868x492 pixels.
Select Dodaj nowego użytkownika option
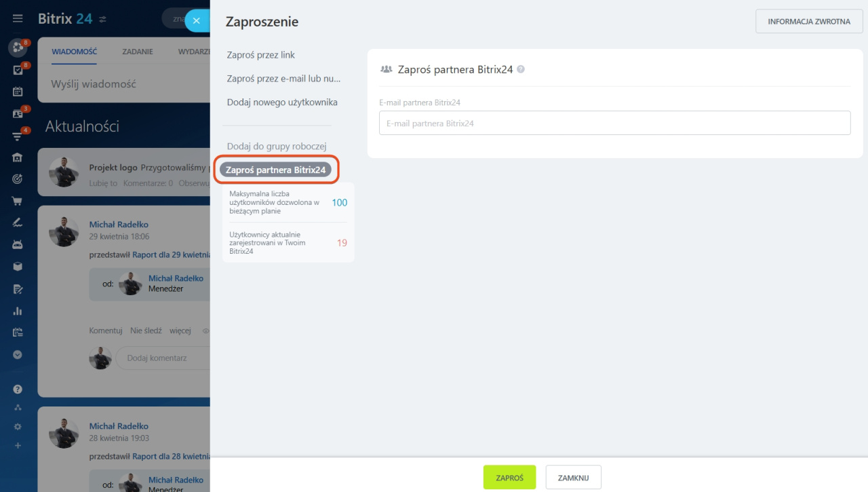pos(282,102)
